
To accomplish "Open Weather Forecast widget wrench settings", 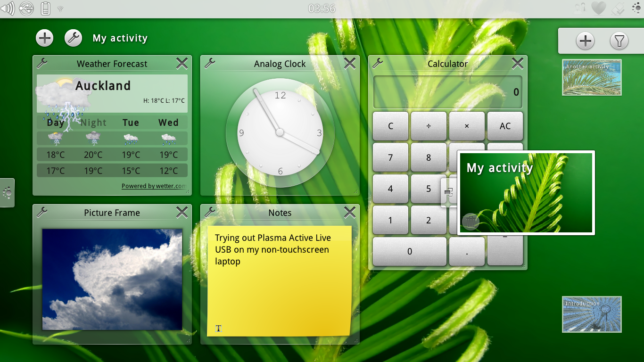I will point(41,63).
